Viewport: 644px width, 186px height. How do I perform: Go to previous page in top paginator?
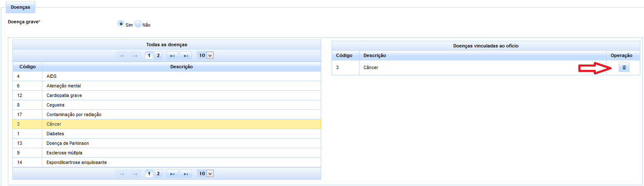[x=135, y=55]
